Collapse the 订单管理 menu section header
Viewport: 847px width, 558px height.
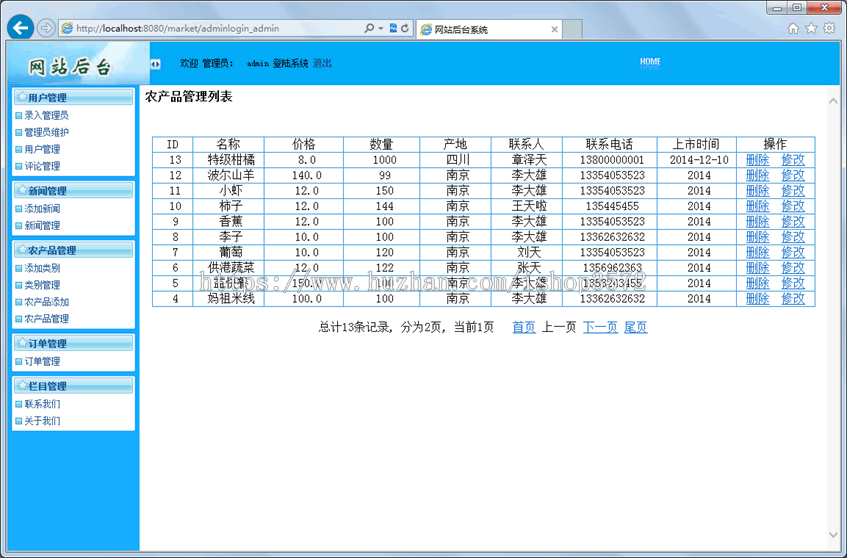click(73, 344)
